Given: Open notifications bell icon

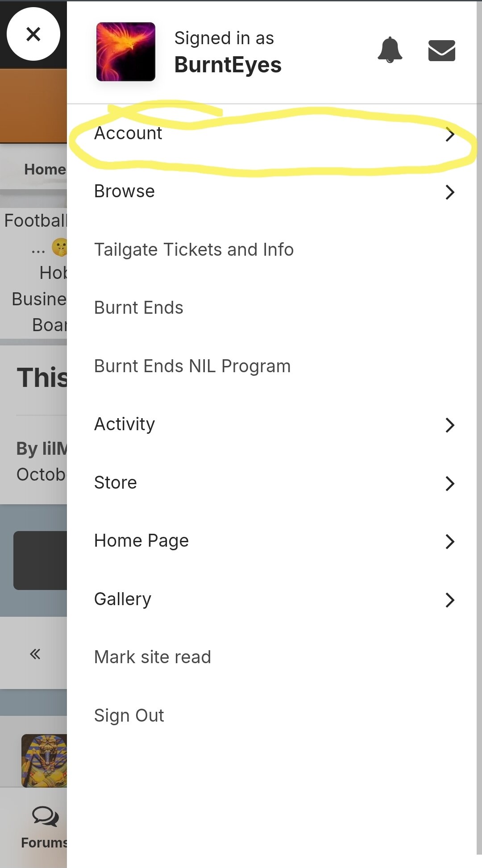Looking at the screenshot, I should (x=390, y=50).
